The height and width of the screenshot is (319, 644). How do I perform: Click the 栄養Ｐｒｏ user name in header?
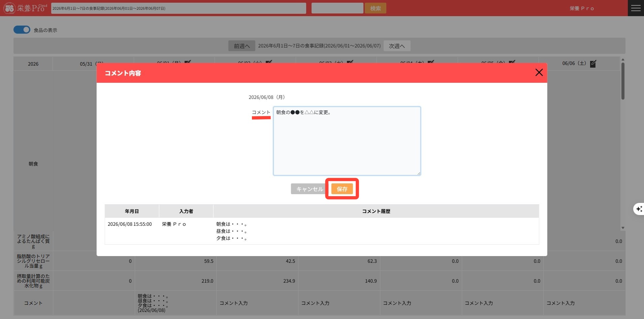582,8
